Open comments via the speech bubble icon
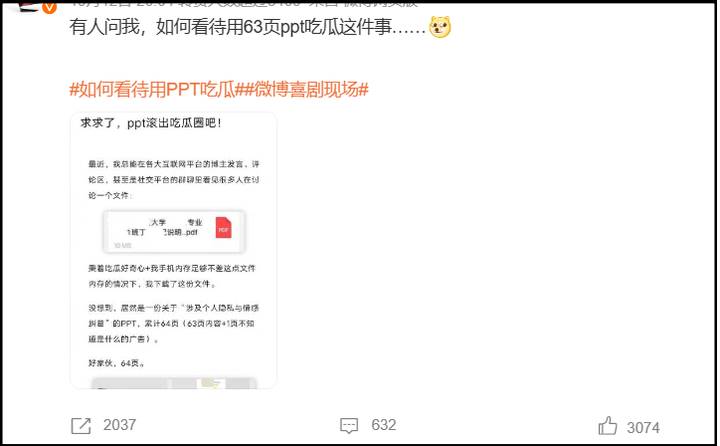Viewport: 720px width, 446px height. coord(349,426)
